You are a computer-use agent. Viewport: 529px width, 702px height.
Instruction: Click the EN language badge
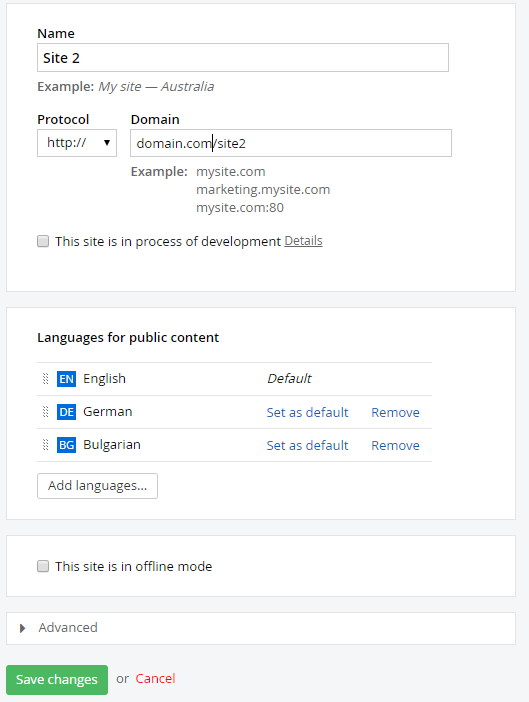(66, 379)
